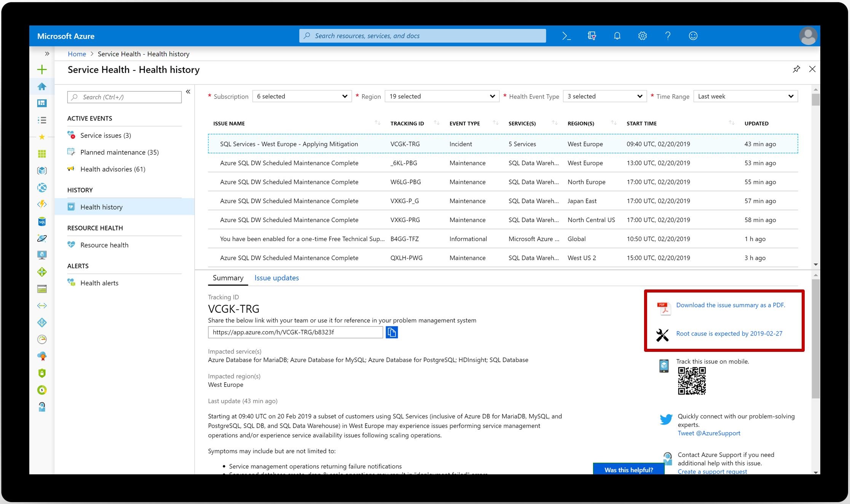Viewport: 850px width, 504px height.
Task: Pin the Service Health blade with pin icon
Action: [x=796, y=69]
